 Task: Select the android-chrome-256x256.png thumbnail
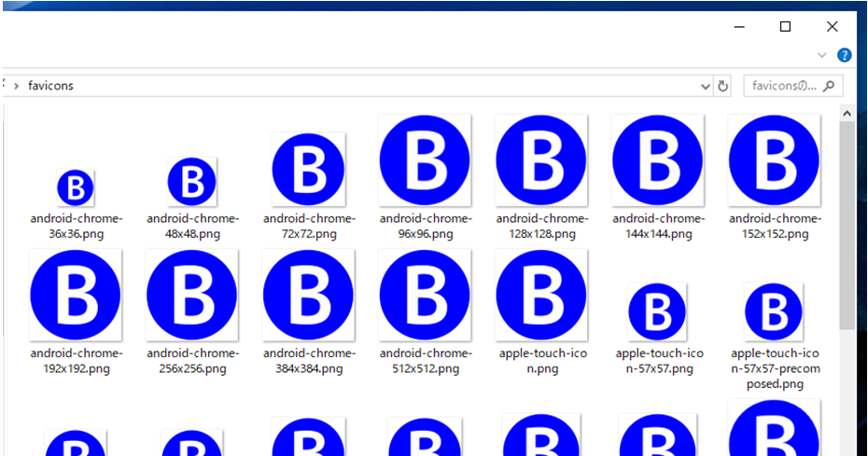(192, 295)
